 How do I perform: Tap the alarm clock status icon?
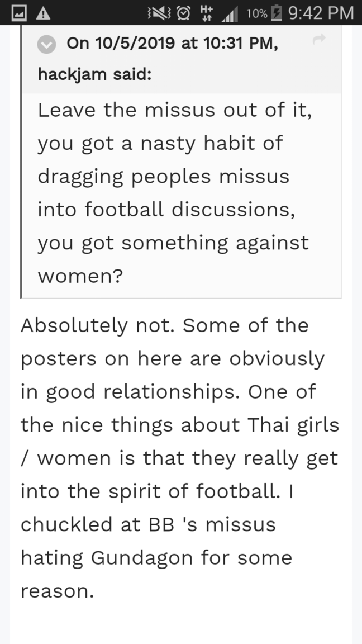pos(185,12)
